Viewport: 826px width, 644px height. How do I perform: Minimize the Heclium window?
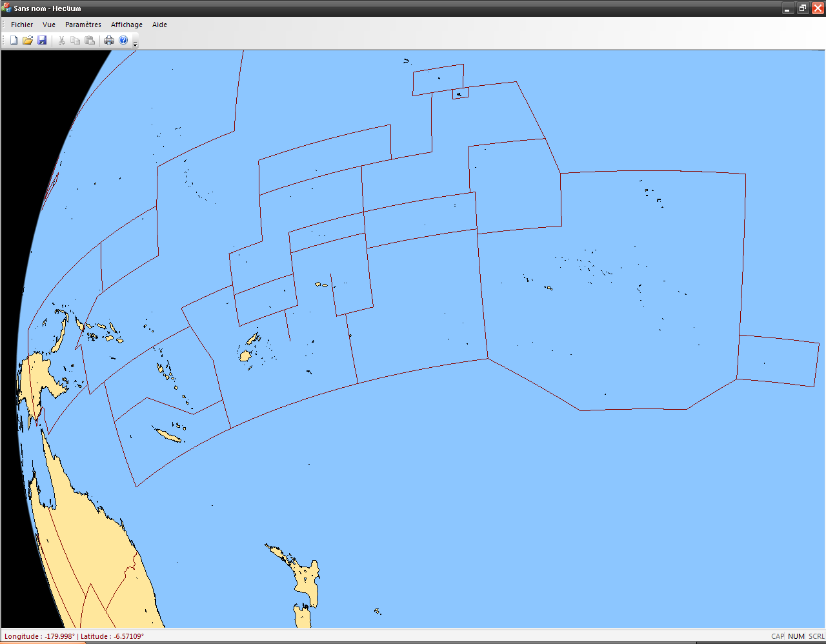point(787,8)
